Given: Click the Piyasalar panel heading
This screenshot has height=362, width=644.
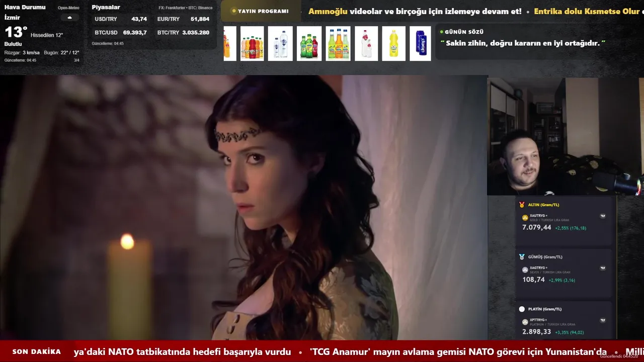Looking at the screenshot, I should [106, 8].
